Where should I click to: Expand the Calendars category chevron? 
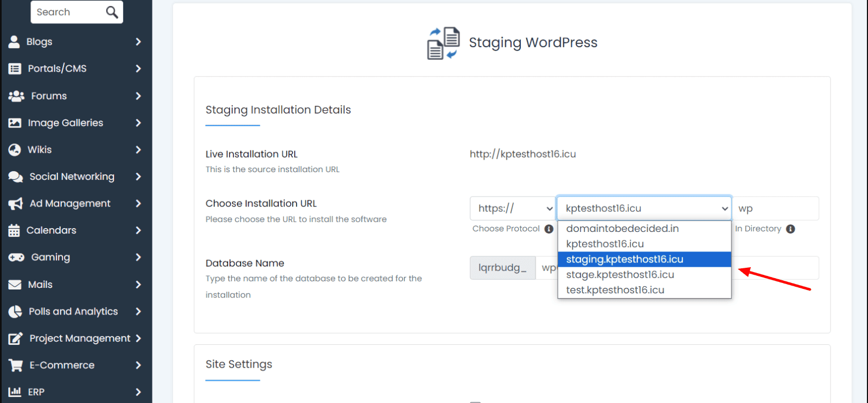tap(138, 230)
